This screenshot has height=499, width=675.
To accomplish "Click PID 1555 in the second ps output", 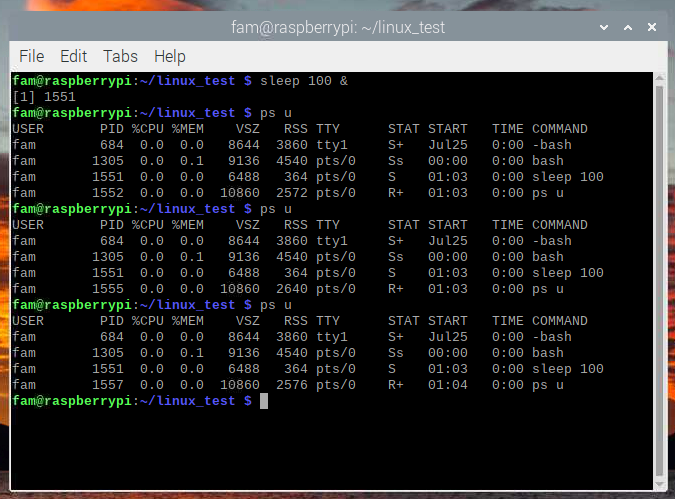I will (108, 289).
